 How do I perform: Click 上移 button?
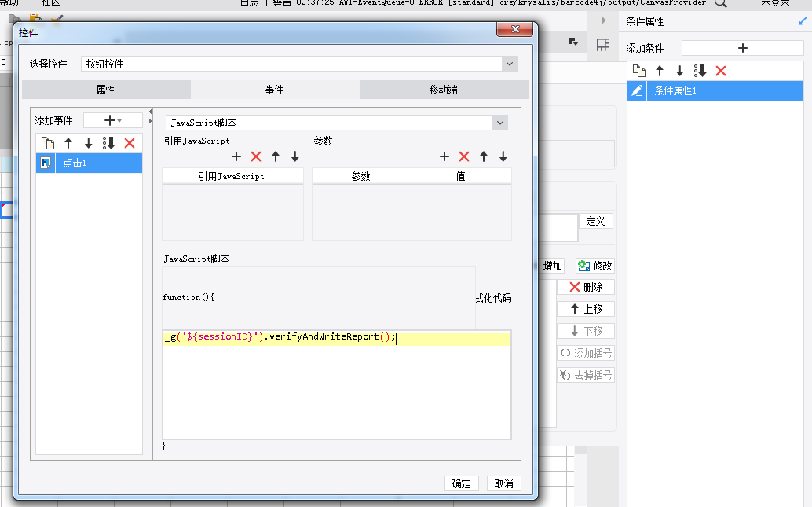coord(586,309)
